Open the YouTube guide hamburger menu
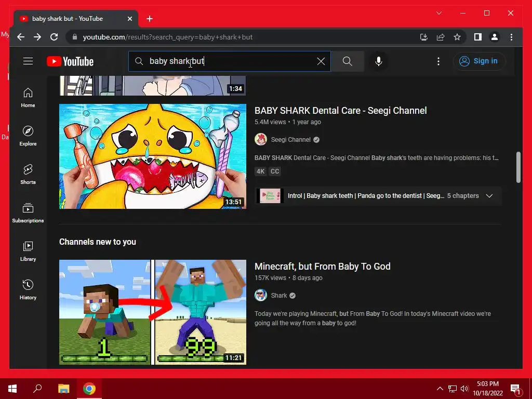532x399 pixels. point(28,61)
